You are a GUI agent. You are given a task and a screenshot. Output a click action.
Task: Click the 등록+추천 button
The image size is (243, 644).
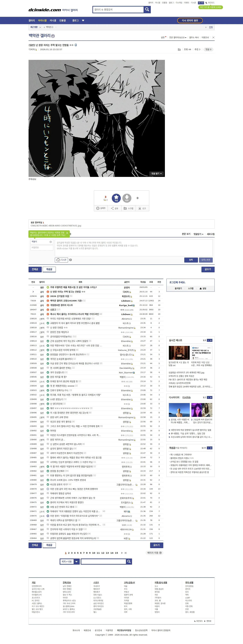206,260
